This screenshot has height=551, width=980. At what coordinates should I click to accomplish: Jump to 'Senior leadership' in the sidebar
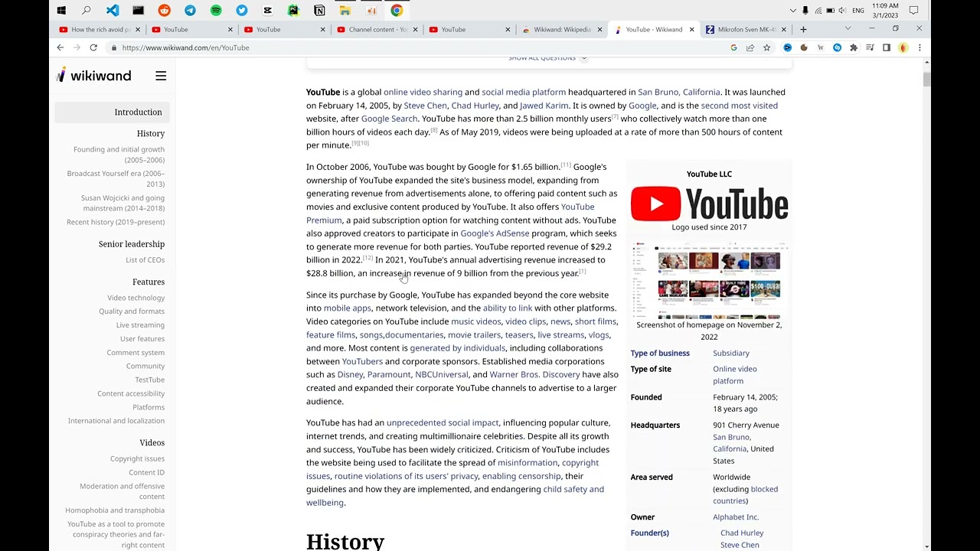pos(132,244)
